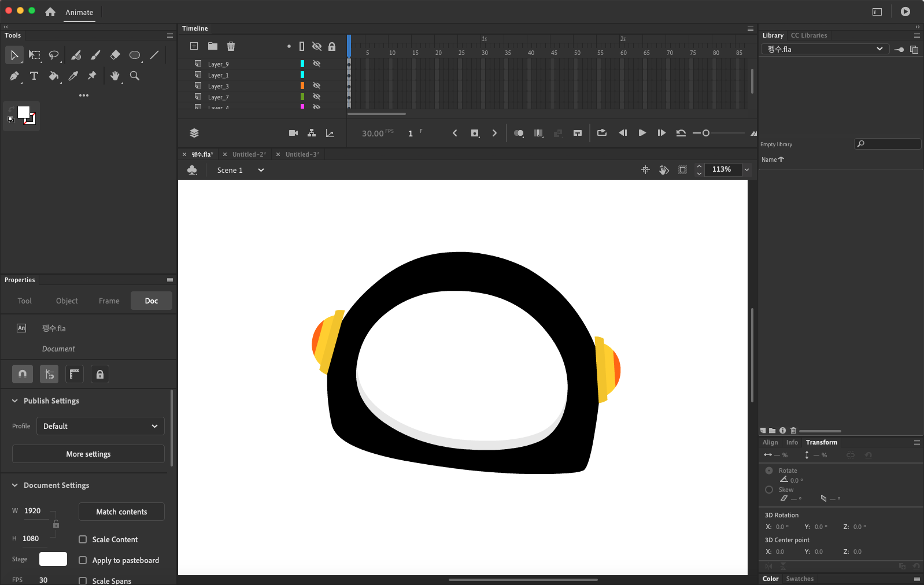This screenshot has width=924, height=585.
Task: Select the Paint Bucket tool
Action: click(54, 76)
